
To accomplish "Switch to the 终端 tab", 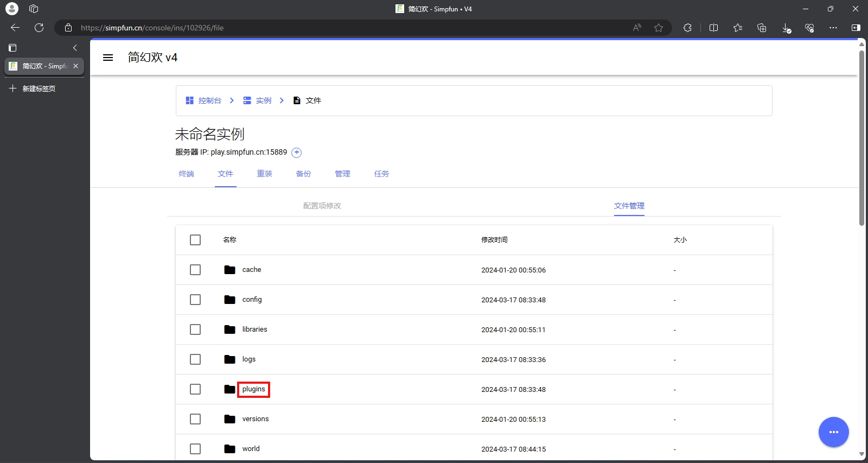I will coord(187,174).
